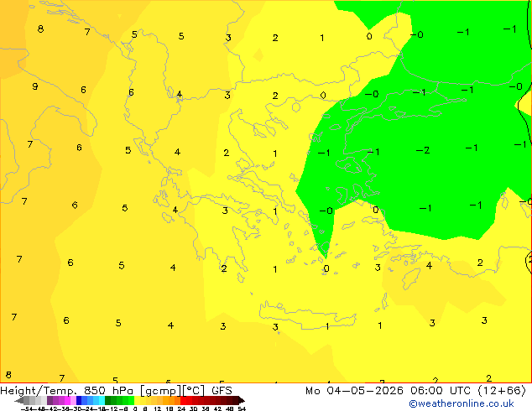This screenshot has height=411, width=532.
Task: Click the (12+66) forecast offset label
Action: (x=502, y=391)
